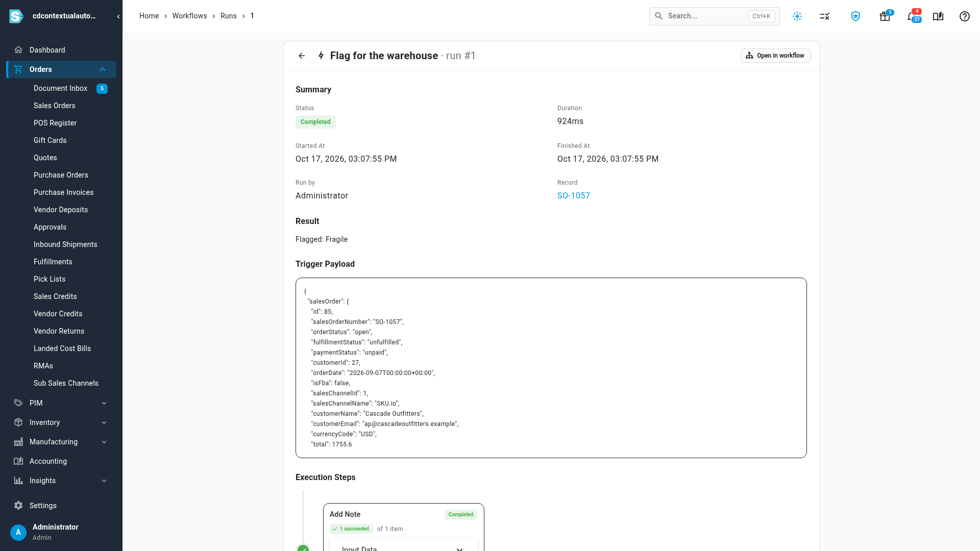Open the checklist tasks icon in header
This screenshot has width=980, height=551.
tap(825, 16)
